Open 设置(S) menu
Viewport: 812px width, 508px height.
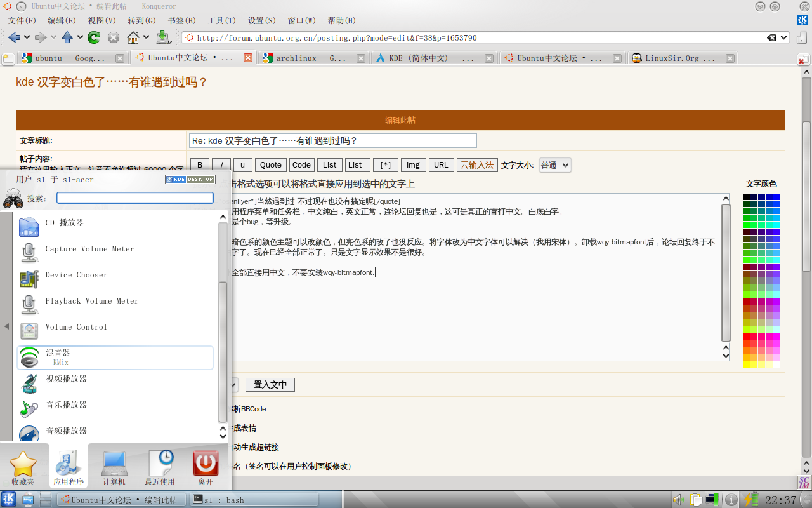(262, 20)
